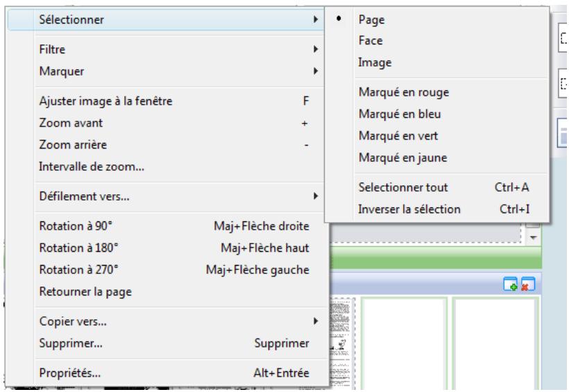Choose Marqué en jaune
Image resolution: width=569 pixels, height=392 pixels.
[x=437, y=157]
